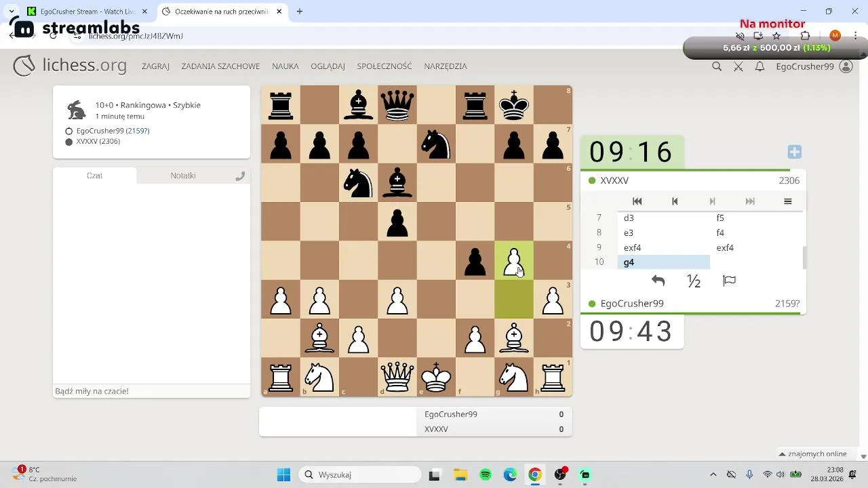868x488 pixels.
Task: Click the lichess.org logo
Action: (70, 66)
